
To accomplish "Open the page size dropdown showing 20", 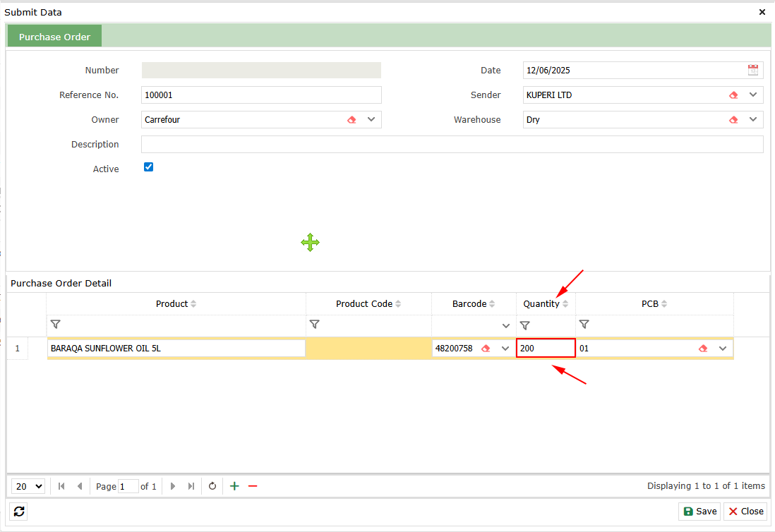I will click(29, 486).
